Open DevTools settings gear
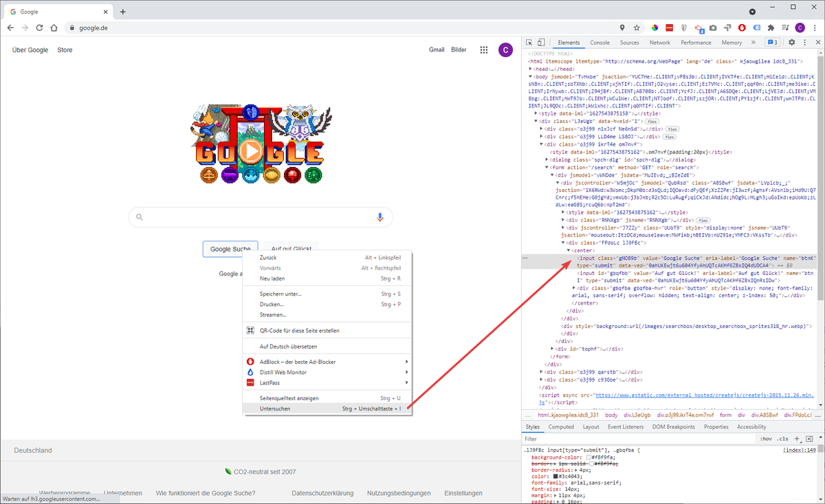The width and height of the screenshot is (825, 504). click(x=791, y=43)
